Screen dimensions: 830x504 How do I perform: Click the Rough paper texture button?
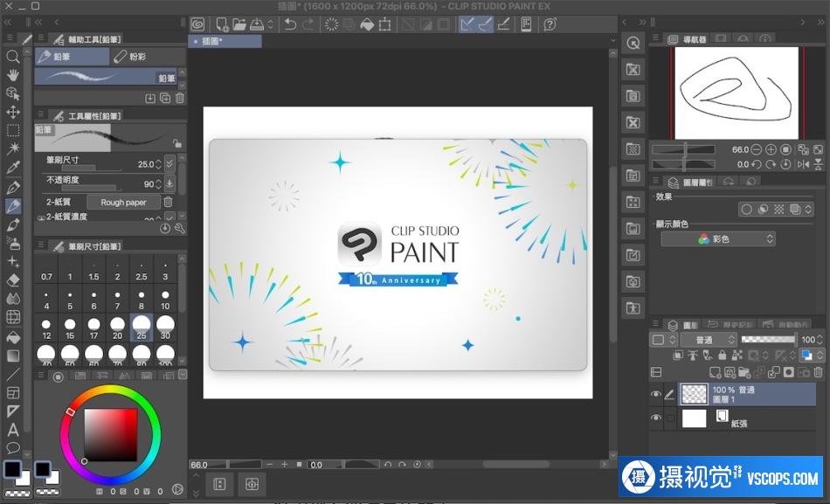pyautogui.click(x=123, y=203)
